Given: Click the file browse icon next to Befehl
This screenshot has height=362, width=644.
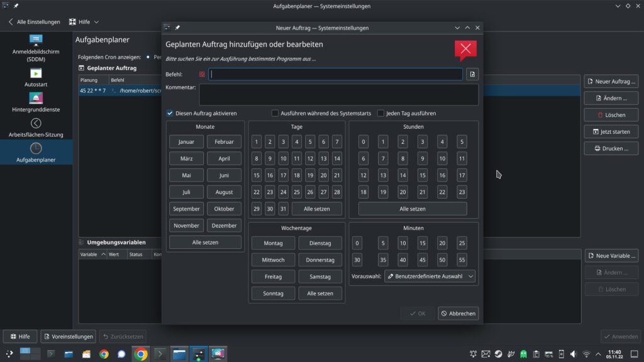Looking at the screenshot, I should pos(472,74).
